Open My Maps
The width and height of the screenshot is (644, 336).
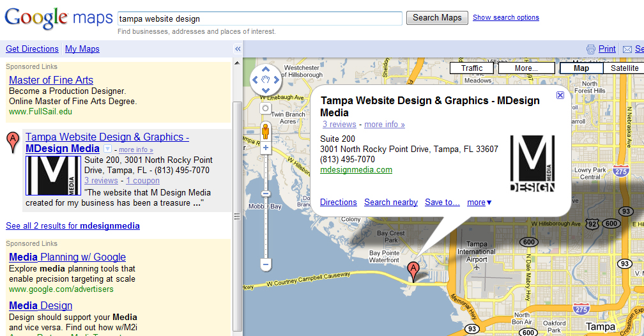pyautogui.click(x=82, y=49)
